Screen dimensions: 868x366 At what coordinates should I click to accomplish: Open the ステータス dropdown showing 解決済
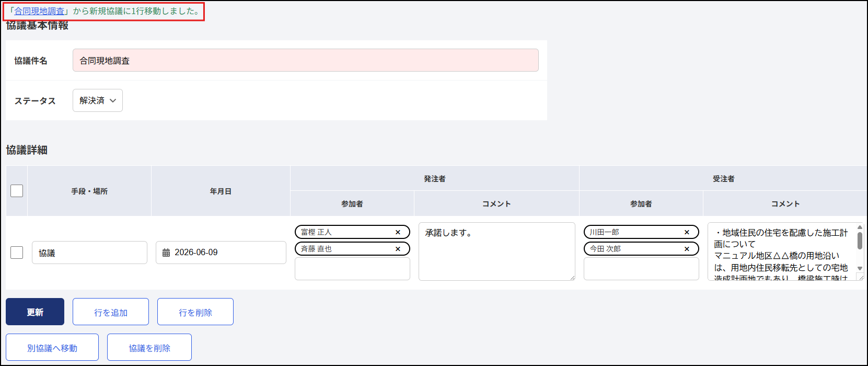click(x=98, y=100)
